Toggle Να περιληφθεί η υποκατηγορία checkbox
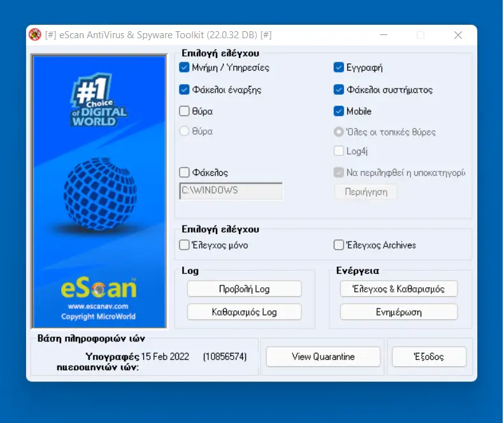504x423 pixels. click(x=339, y=173)
